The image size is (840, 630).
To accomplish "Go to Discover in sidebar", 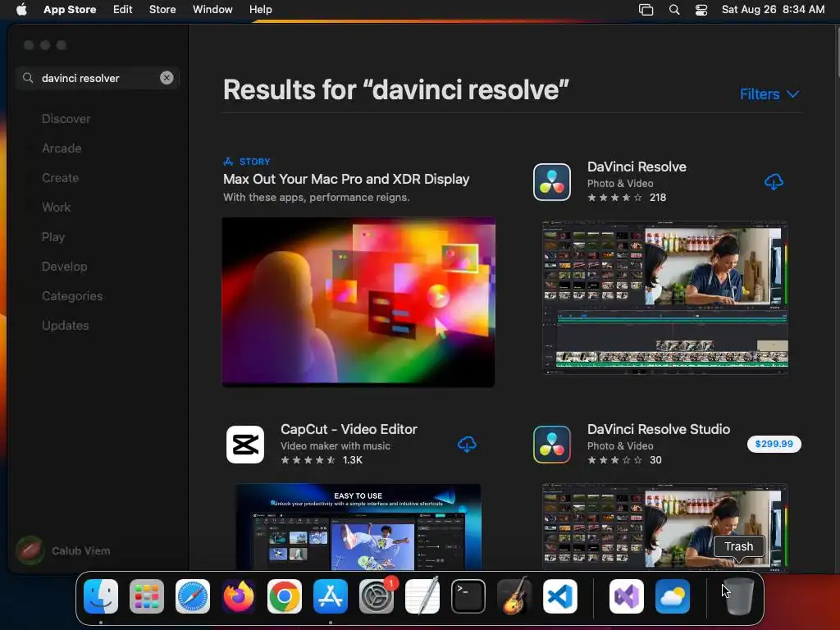I will click(x=66, y=119).
